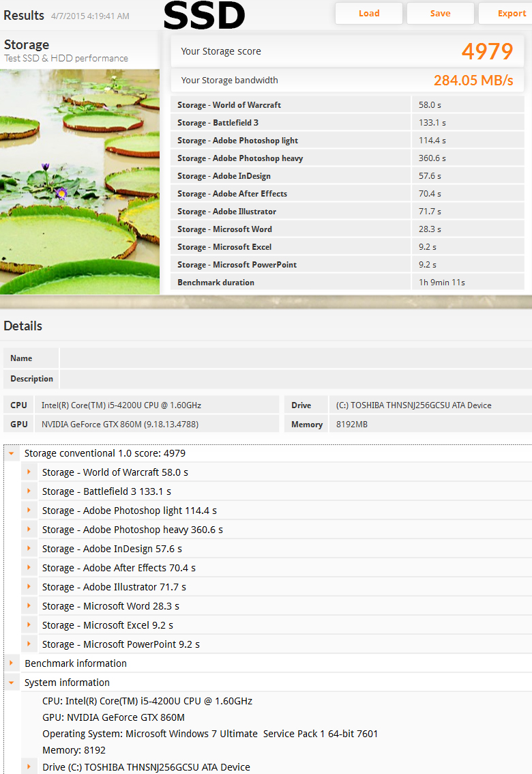
Task: Expand Adobe Photoshop light result arrow
Action: (29, 511)
